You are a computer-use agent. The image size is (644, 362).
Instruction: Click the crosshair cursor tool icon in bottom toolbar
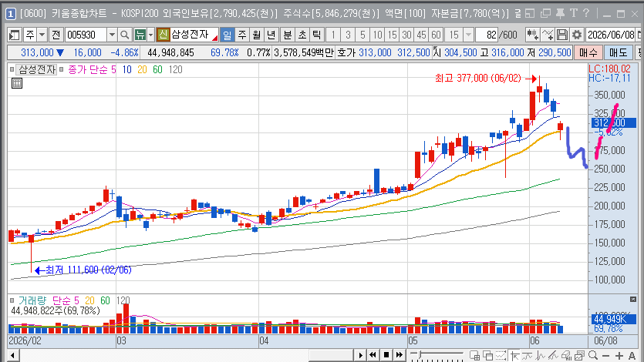514,355
